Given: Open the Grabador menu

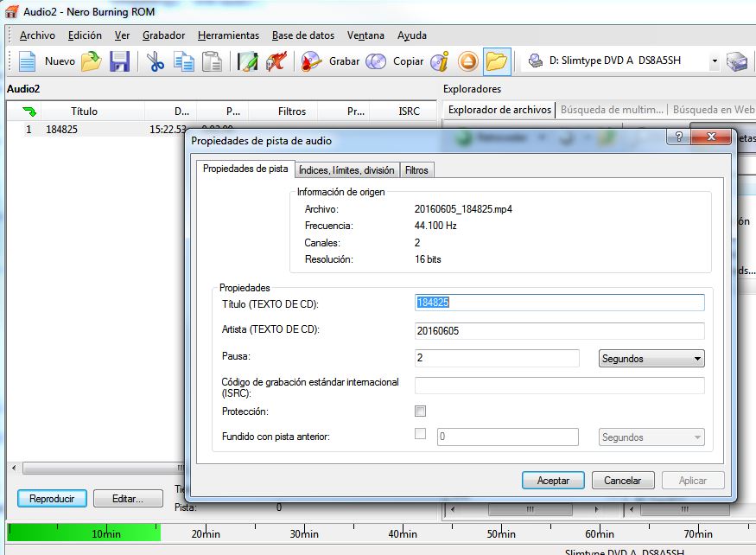Looking at the screenshot, I should (164, 35).
